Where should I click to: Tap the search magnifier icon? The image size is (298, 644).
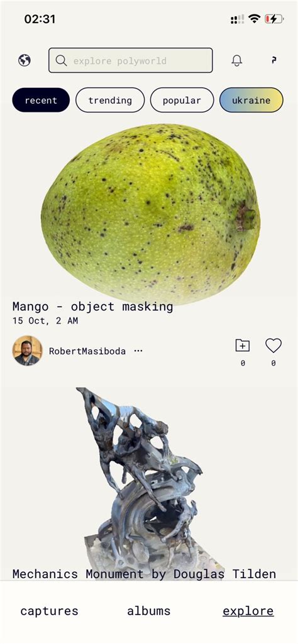pyautogui.click(x=61, y=60)
